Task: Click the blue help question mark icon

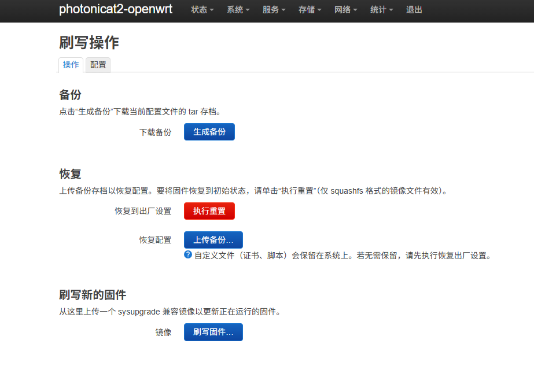Action: [188, 254]
